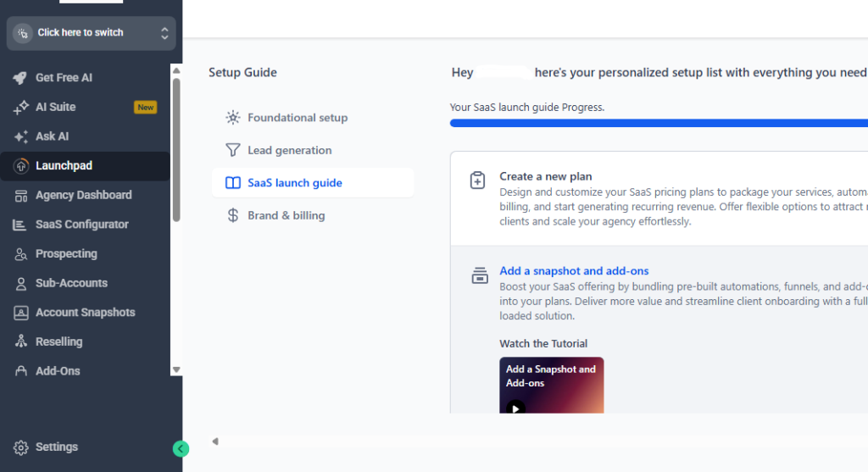
Task: Click the Launchpad icon in sidebar
Action: tap(20, 165)
